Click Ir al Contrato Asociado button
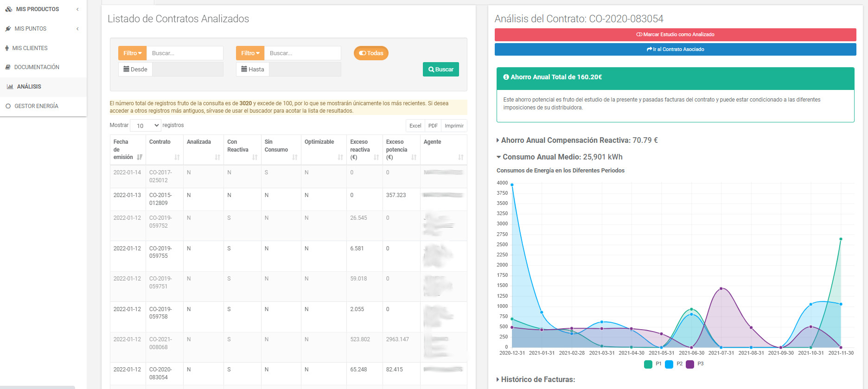The height and width of the screenshot is (389, 868). tap(675, 49)
